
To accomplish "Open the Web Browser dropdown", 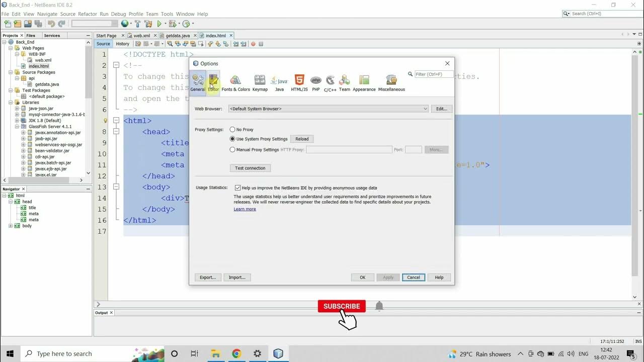I will [328, 109].
